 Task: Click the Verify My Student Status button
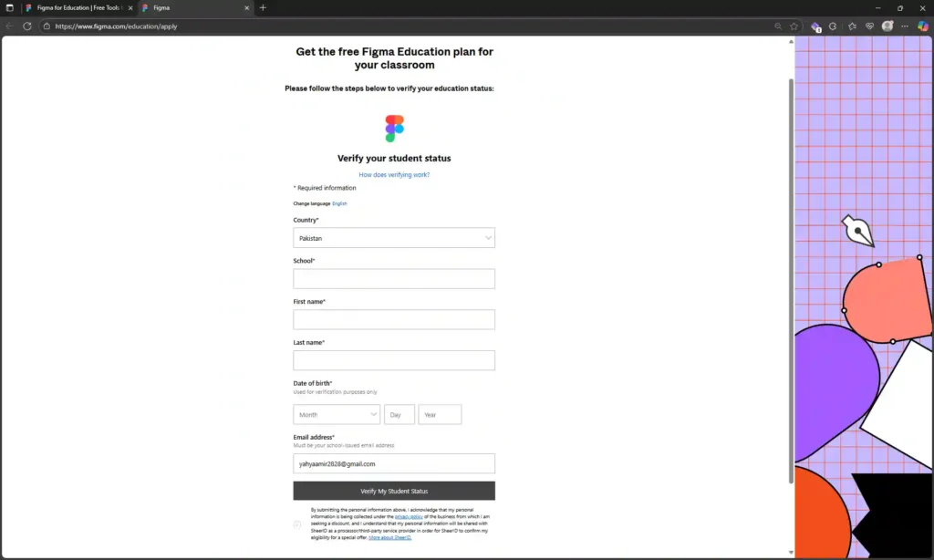tap(393, 491)
